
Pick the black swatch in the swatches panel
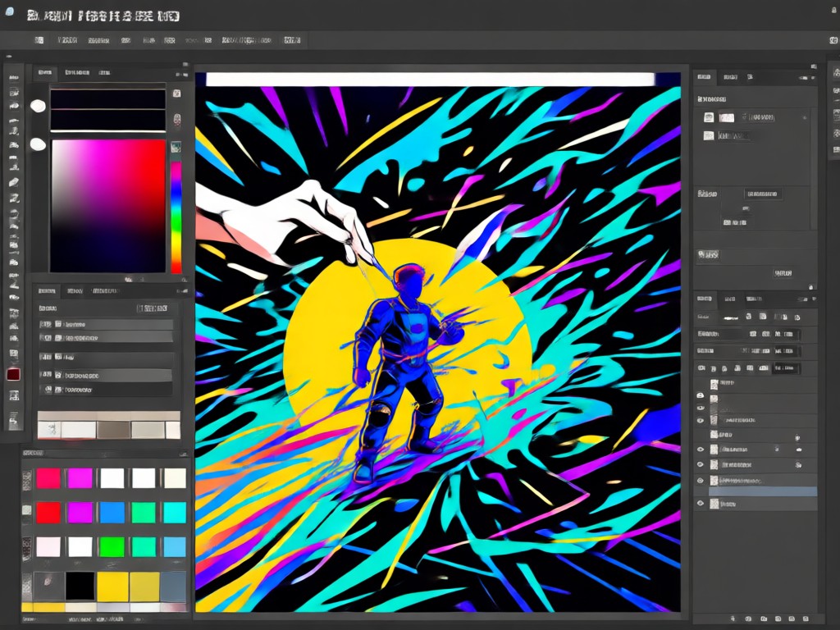point(80,586)
